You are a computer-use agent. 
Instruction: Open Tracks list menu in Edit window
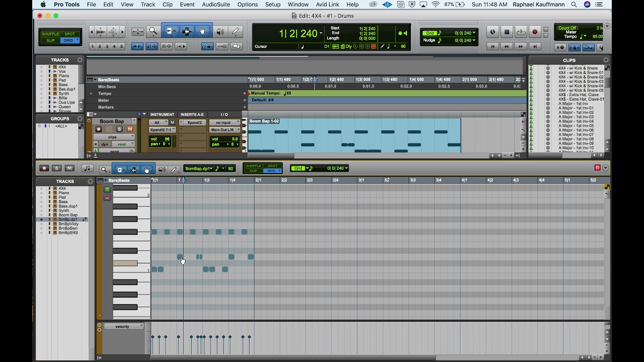click(x=79, y=60)
